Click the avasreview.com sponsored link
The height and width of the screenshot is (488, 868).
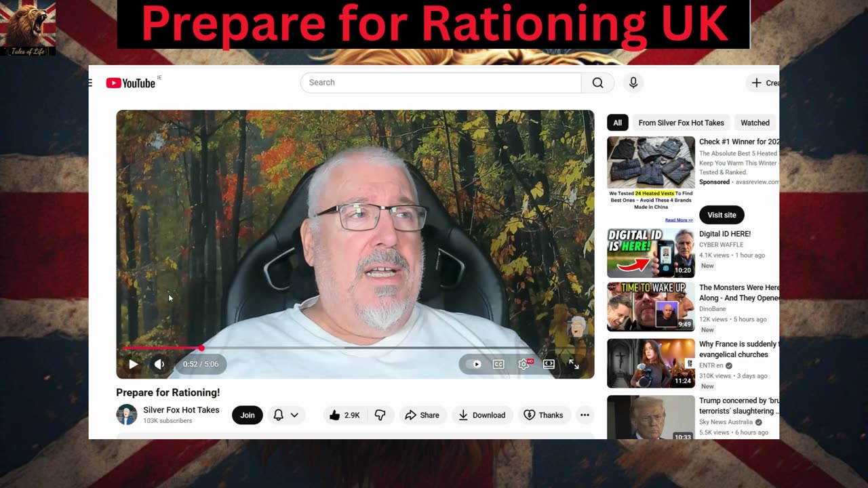tap(756, 182)
